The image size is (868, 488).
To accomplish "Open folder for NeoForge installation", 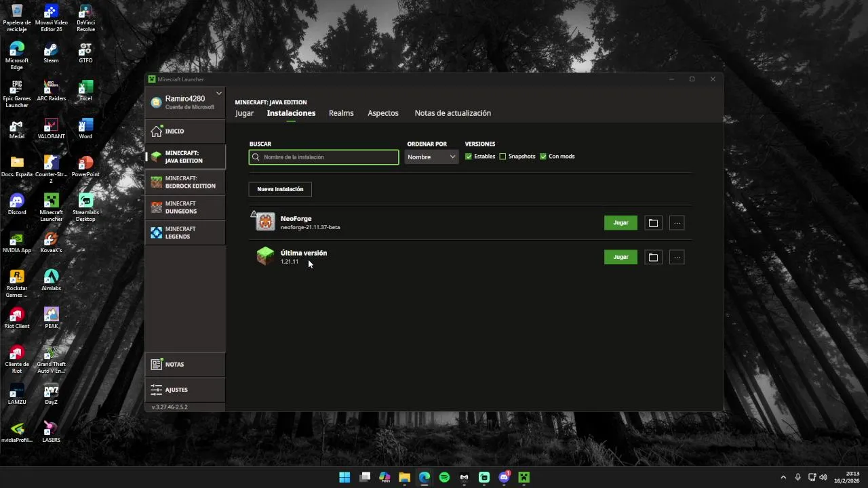I will pos(653,223).
